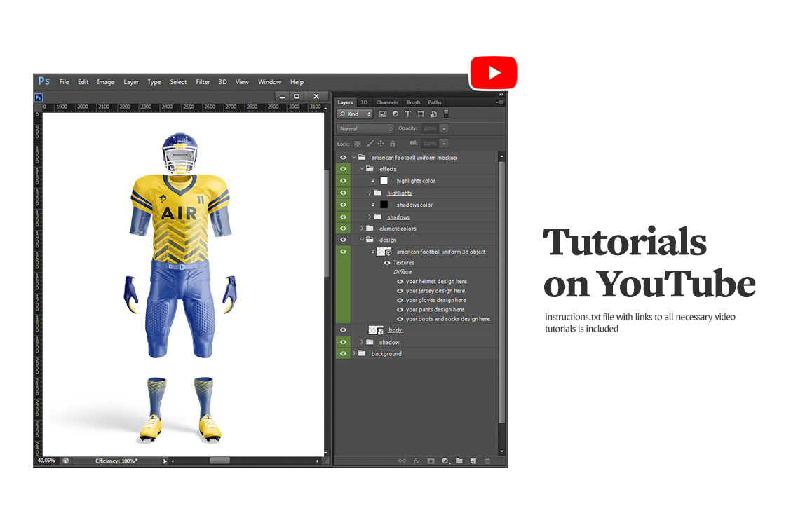The image size is (798, 532).
Task: Expand the element colors group
Action: pyautogui.click(x=362, y=229)
